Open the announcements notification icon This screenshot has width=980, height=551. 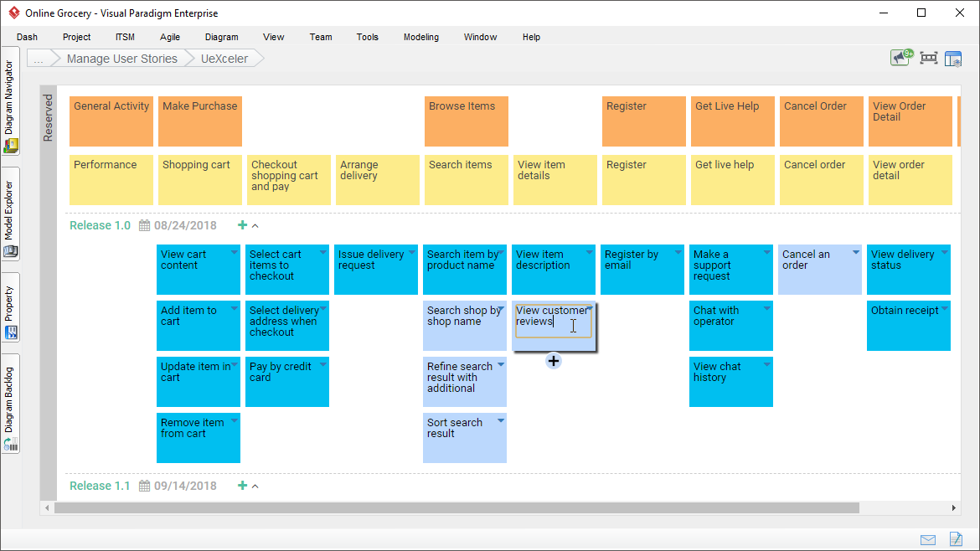[900, 58]
